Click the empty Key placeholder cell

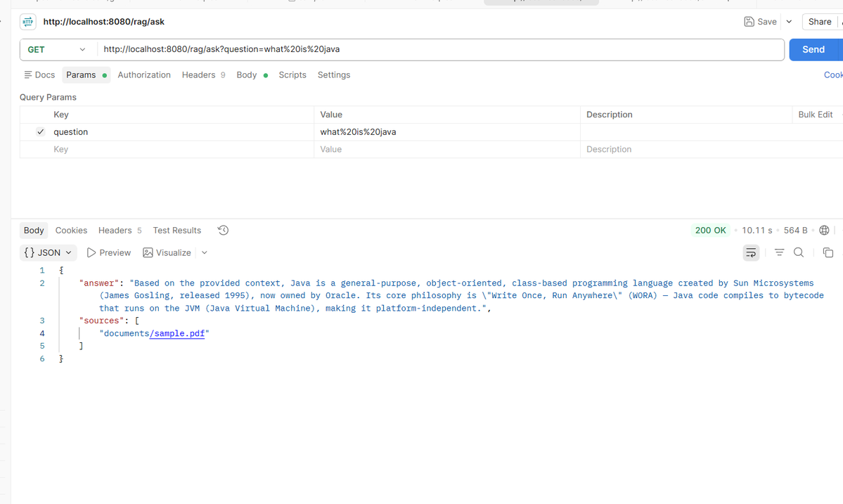point(183,150)
